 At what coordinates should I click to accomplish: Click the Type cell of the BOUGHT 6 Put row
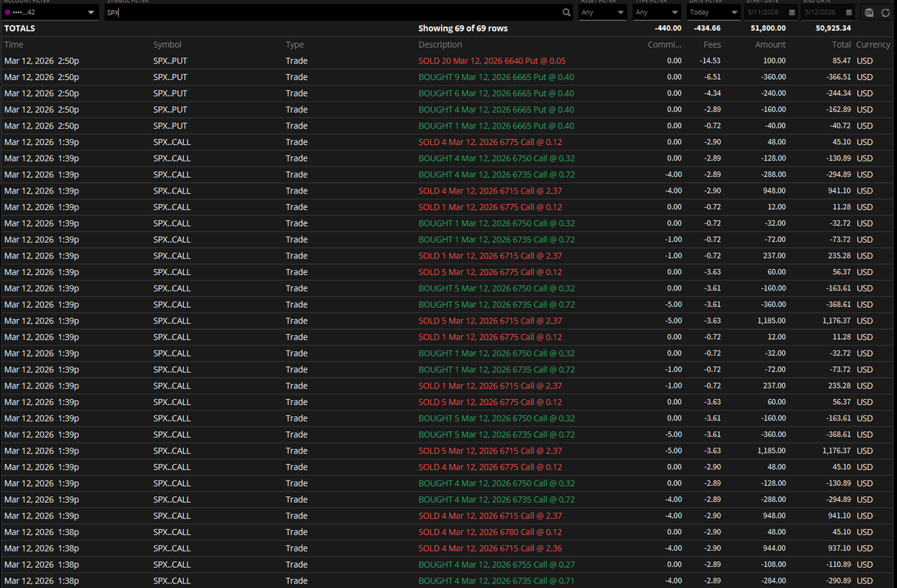pyautogui.click(x=296, y=93)
